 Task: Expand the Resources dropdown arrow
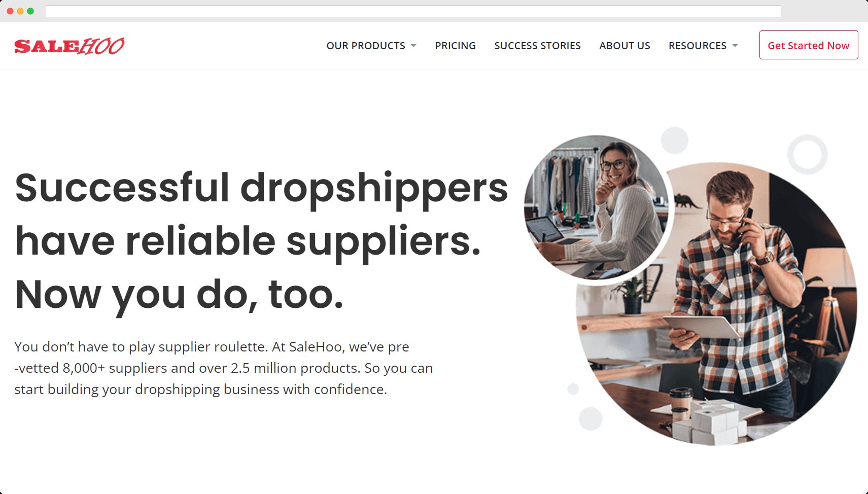tap(735, 46)
